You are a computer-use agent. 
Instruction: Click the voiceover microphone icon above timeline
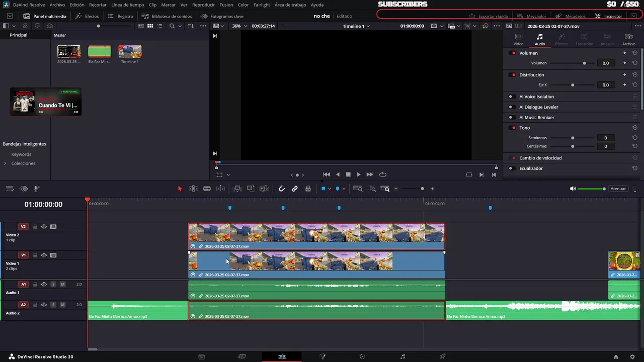37,189
